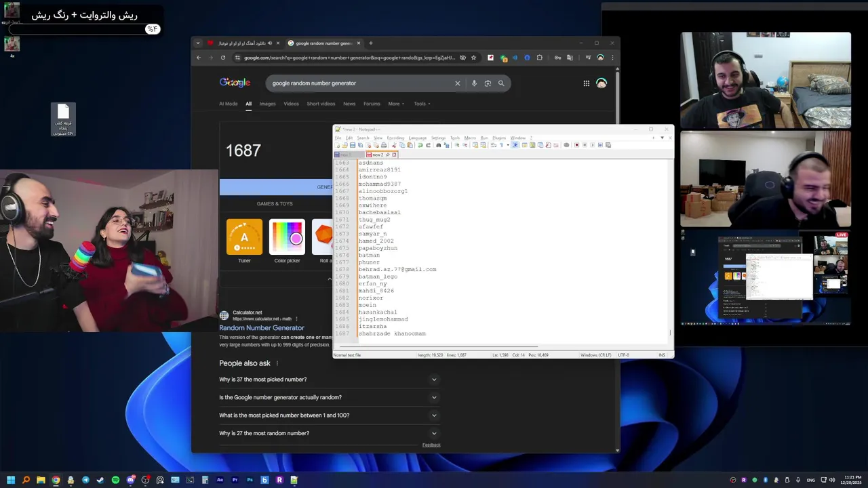This screenshot has height=488, width=868.
Task: Click the Google logo
Action: 235,83
